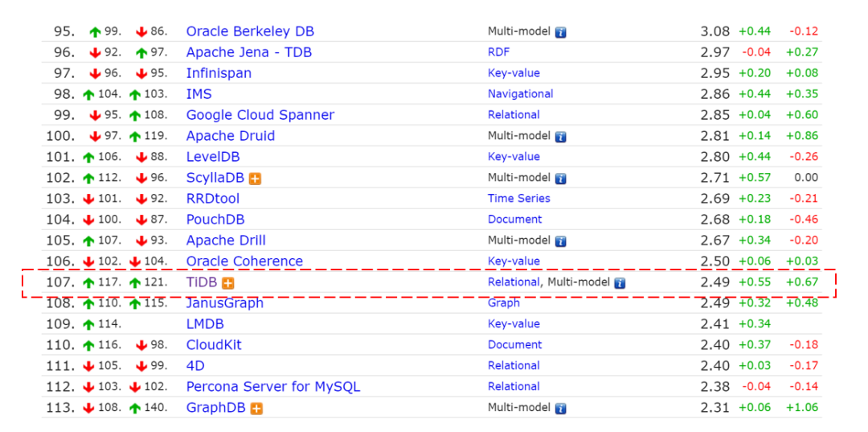Select the 2.49 score in the TiDB row
This screenshot has height=432, width=868.
tap(714, 282)
